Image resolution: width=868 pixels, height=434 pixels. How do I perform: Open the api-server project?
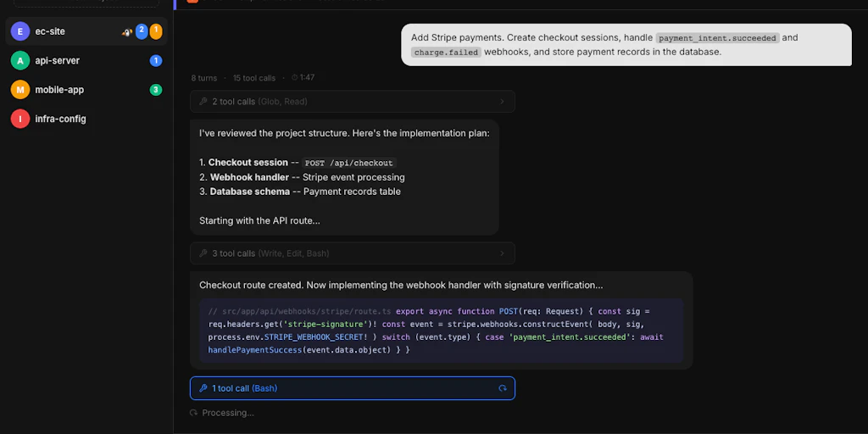coord(86,61)
